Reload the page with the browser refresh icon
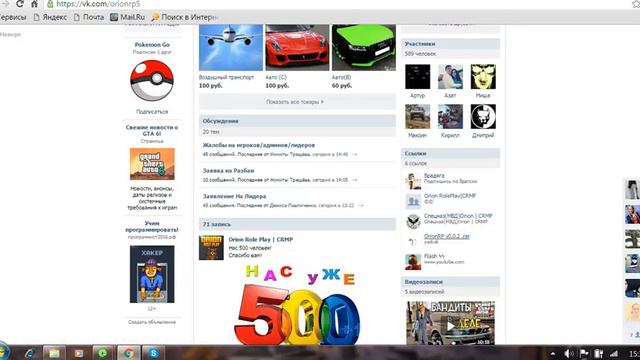The image size is (640, 360). pyautogui.click(x=20, y=4)
